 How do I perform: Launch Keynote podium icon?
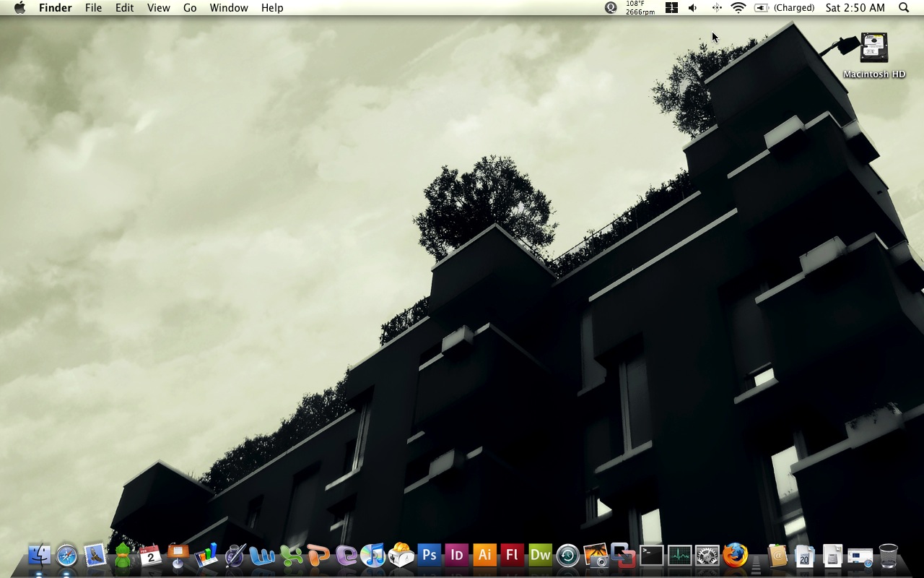point(178,556)
